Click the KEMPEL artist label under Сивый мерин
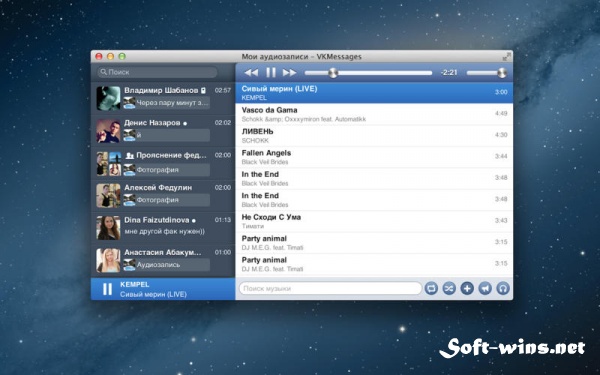The image size is (600, 375). [254, 98]
